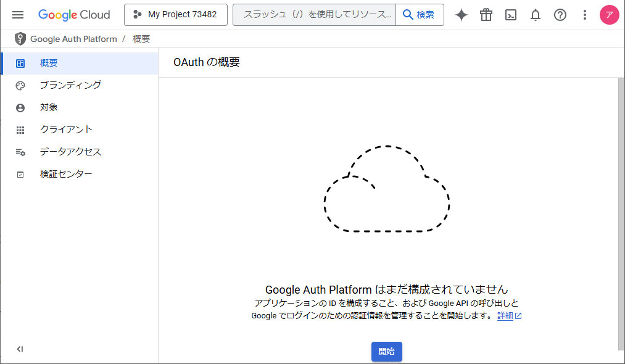The width and height of the screenshot is (625, 364).
Task: Click the blue 開始 button
Action: pos(387,351)
